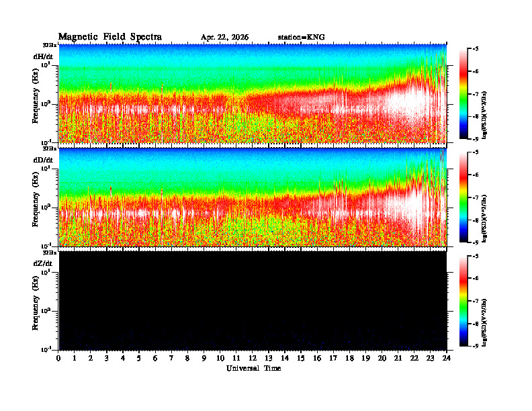The image size is (532, 411).
Task: Click the -7 value on dD/dt colorbar
Action: pyautogui.click(x=476, y=197)
